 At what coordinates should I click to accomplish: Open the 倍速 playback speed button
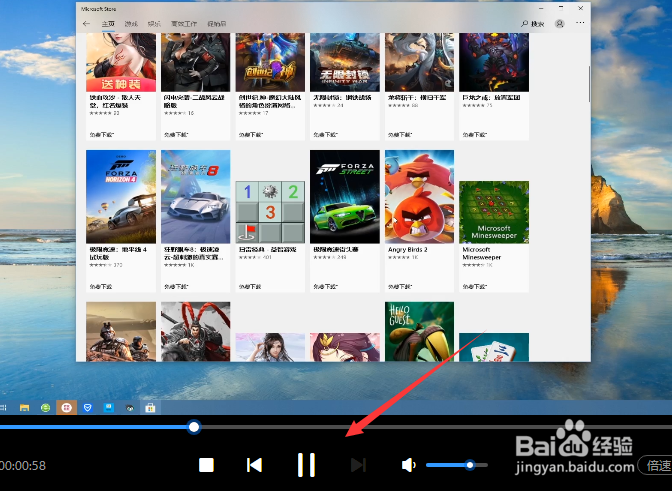656,465
